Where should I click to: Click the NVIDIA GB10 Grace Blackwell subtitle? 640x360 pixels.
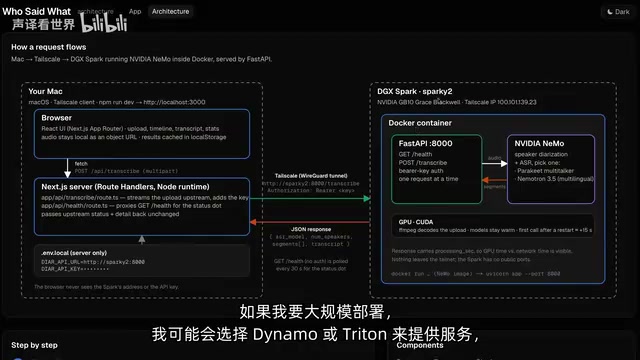tap(456, 102)
